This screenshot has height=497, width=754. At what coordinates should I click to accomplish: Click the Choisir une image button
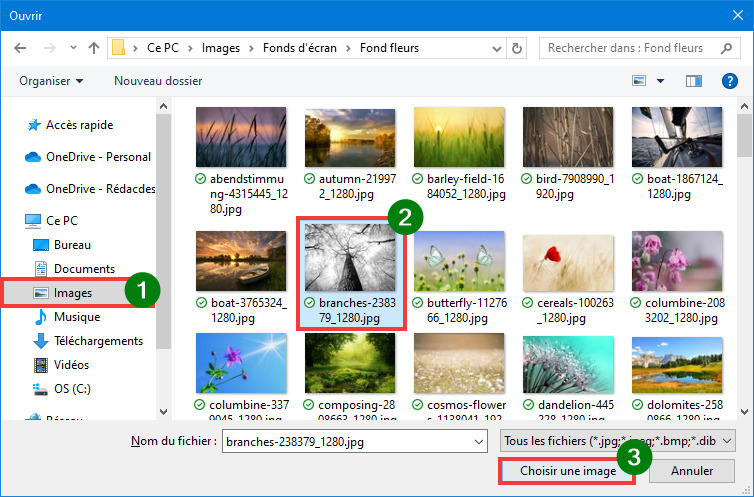(x=567, y=471)
